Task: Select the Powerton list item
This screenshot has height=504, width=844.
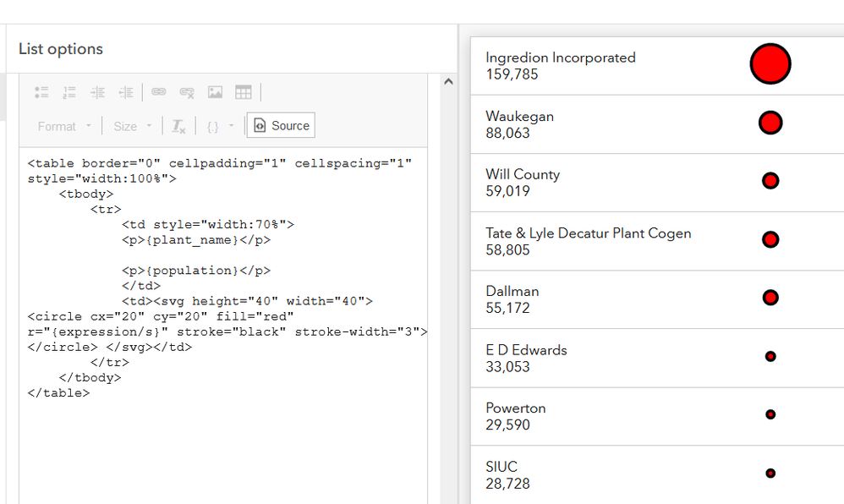Action: tap(657, 416)
